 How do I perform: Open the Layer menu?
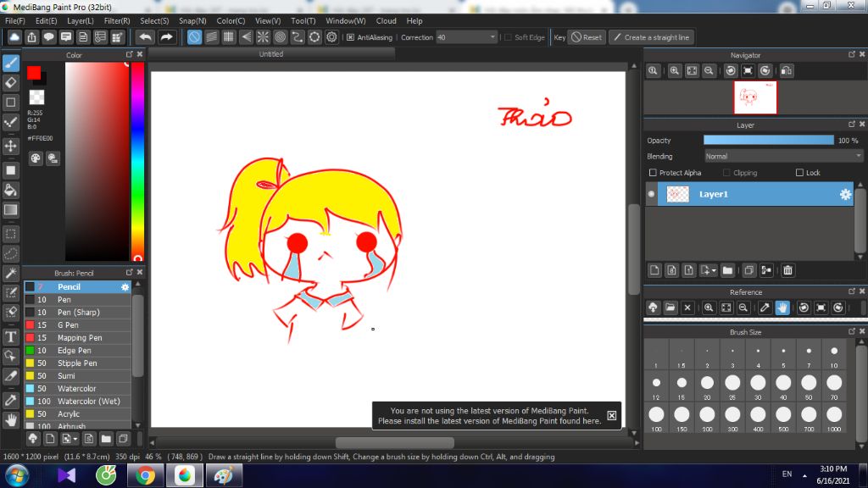tap(81, 20)
